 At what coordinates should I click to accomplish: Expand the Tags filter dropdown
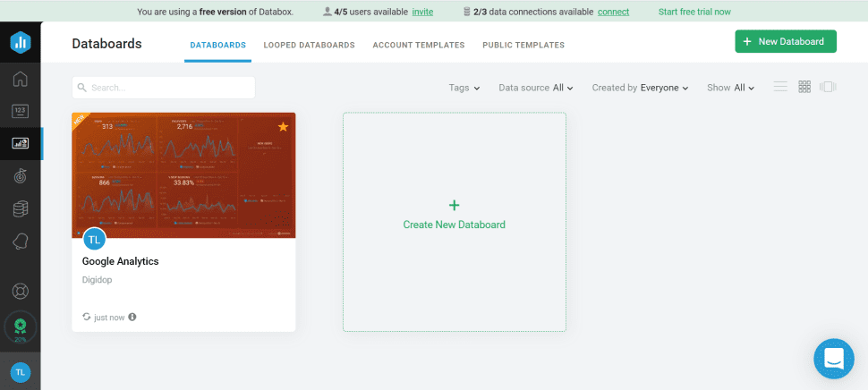[x=464, y=88]
